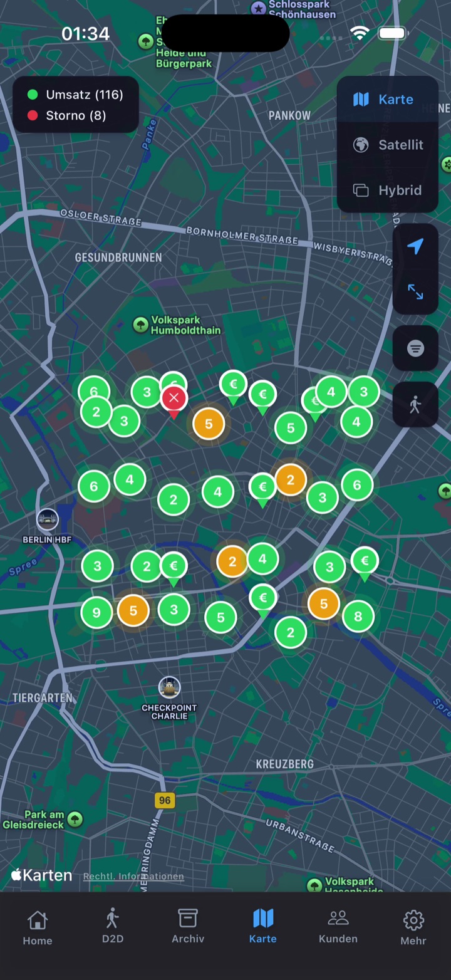This screenshot has height=980, width=451.
Task: Tap the Berlin HBF landmark icon
Action: [x=47, y=519]
